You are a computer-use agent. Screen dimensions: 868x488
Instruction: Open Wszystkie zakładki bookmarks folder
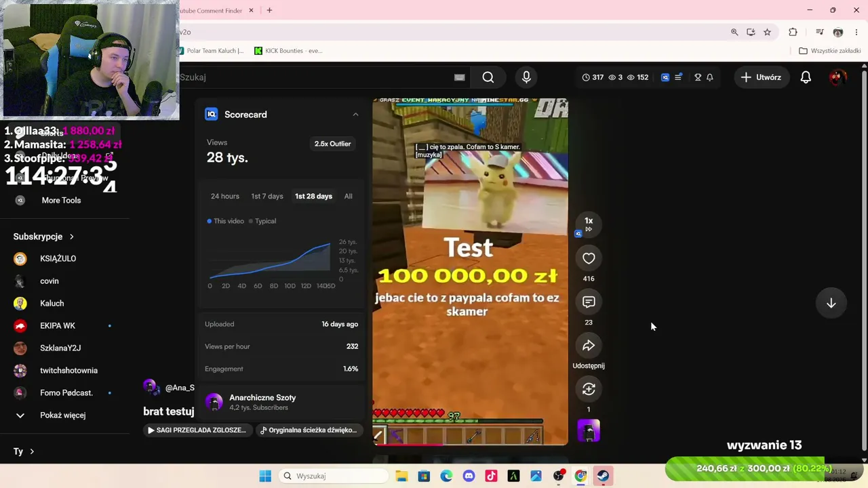point(830,51)
